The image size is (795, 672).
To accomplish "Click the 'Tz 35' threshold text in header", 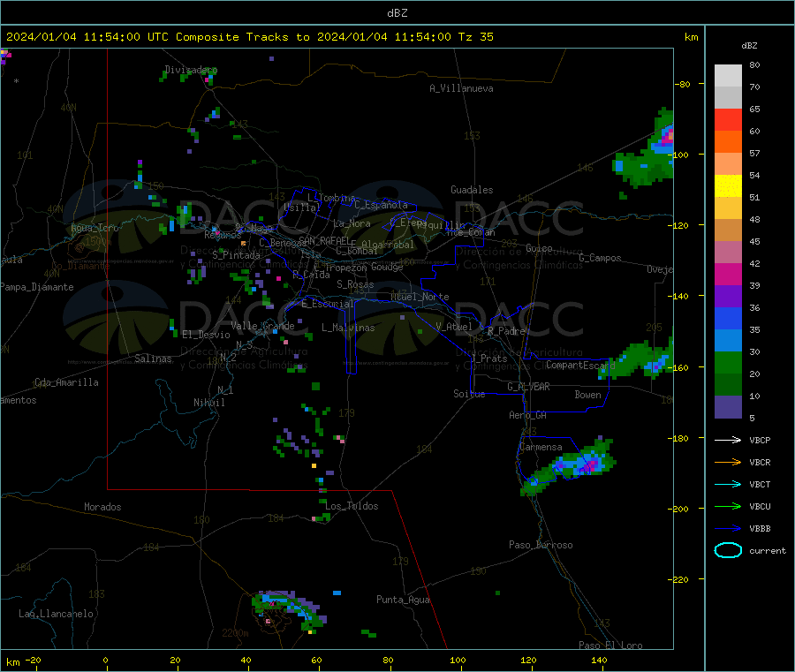I will click(475, 37).
